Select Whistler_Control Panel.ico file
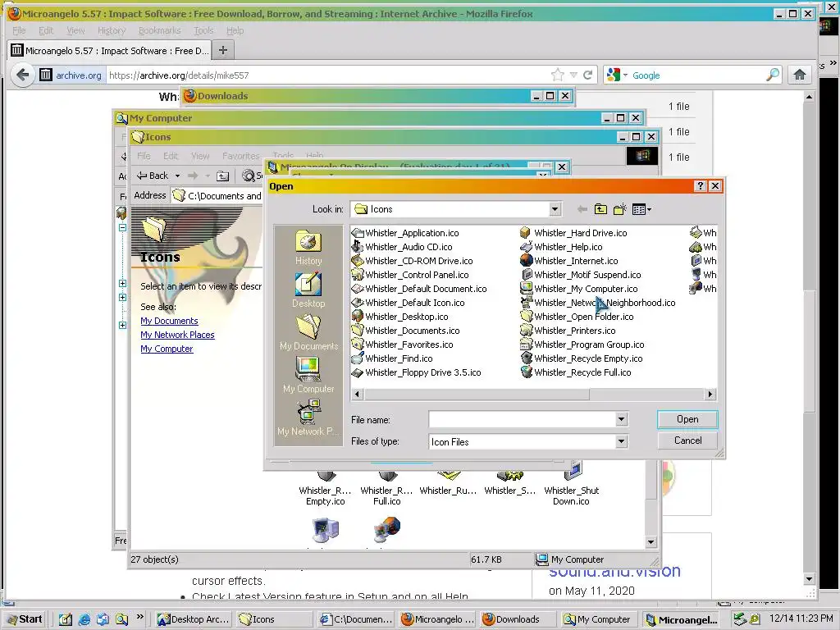840x630 pixels. pos(410,275)
